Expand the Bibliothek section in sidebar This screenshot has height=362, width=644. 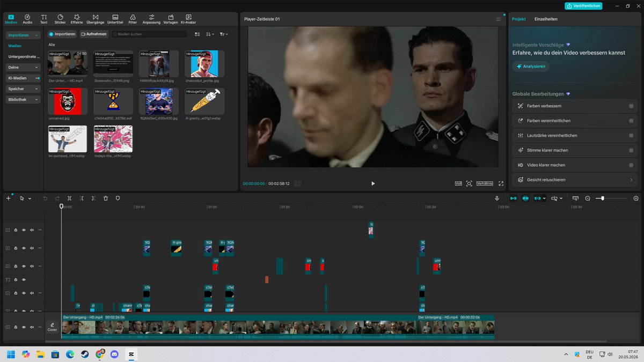[x=23, y=99]
